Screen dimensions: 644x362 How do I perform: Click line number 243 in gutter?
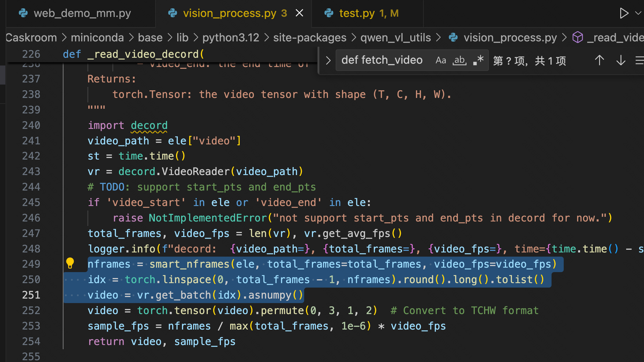(x=31, y=171)
